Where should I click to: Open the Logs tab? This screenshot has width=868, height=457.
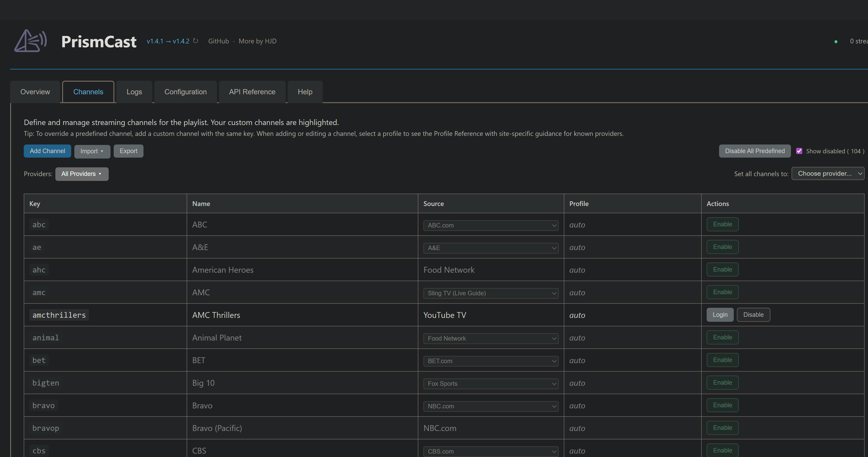134,92
